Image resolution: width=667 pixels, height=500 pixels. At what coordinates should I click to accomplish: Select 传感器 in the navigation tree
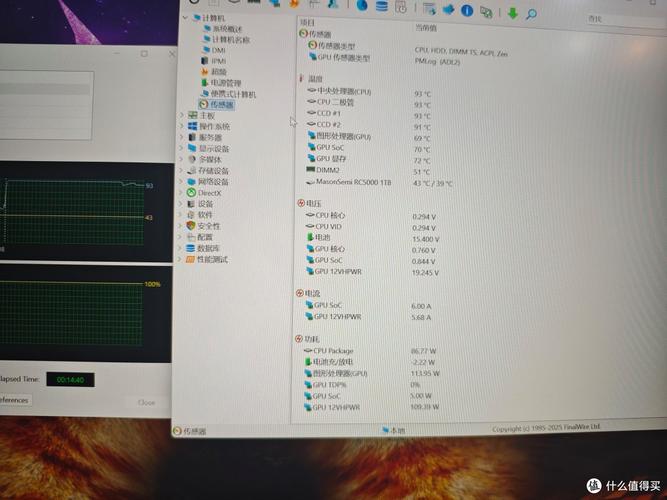(220, 105)
